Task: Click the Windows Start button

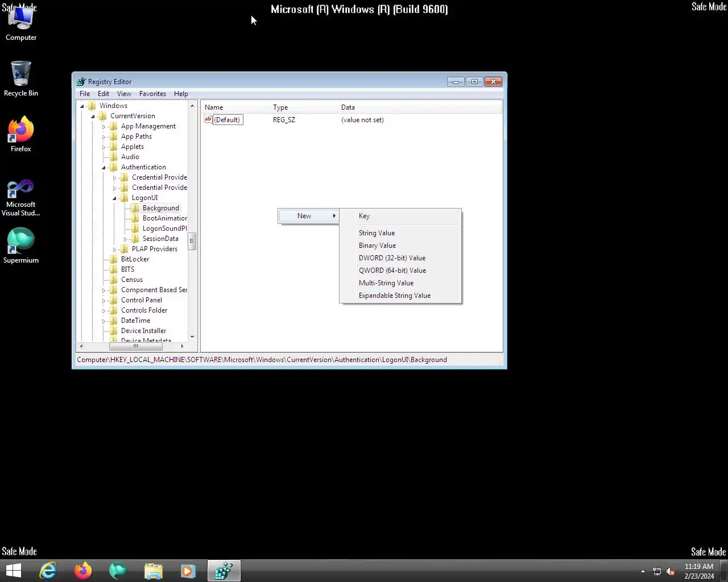Action: (13, 571)
